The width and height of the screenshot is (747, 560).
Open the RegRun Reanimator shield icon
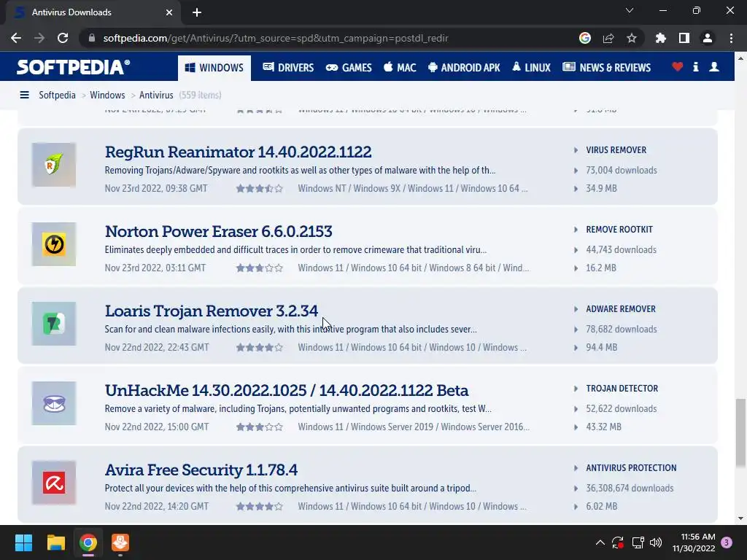[54, 165]
